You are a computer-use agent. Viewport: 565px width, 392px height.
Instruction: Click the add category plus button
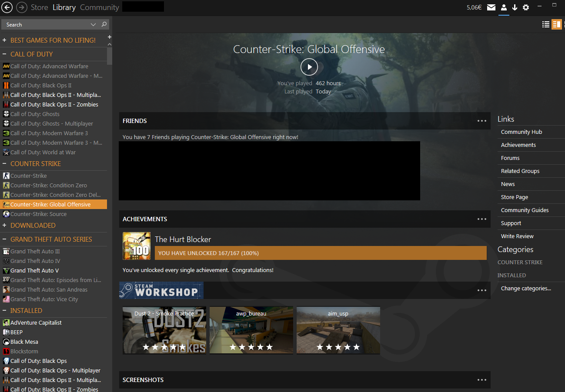110,37
